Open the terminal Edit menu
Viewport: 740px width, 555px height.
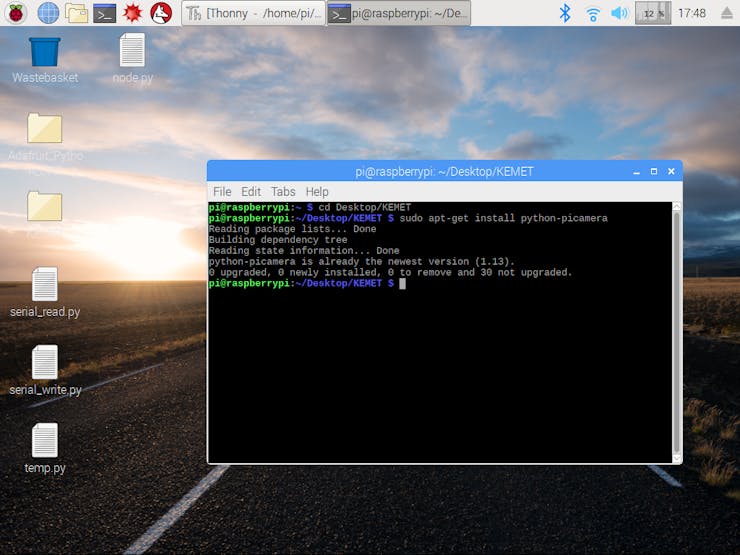pyautogui.click(x=251, y=192)
